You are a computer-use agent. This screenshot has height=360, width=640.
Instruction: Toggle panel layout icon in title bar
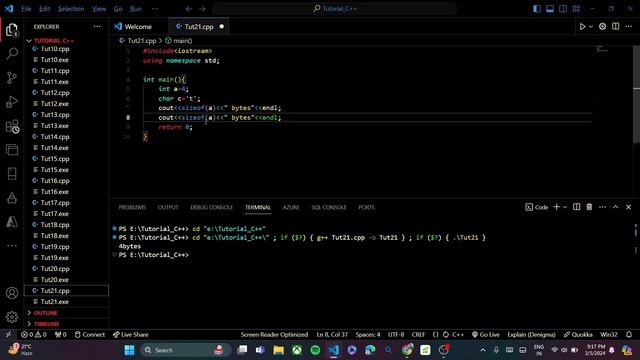[550, 9]
